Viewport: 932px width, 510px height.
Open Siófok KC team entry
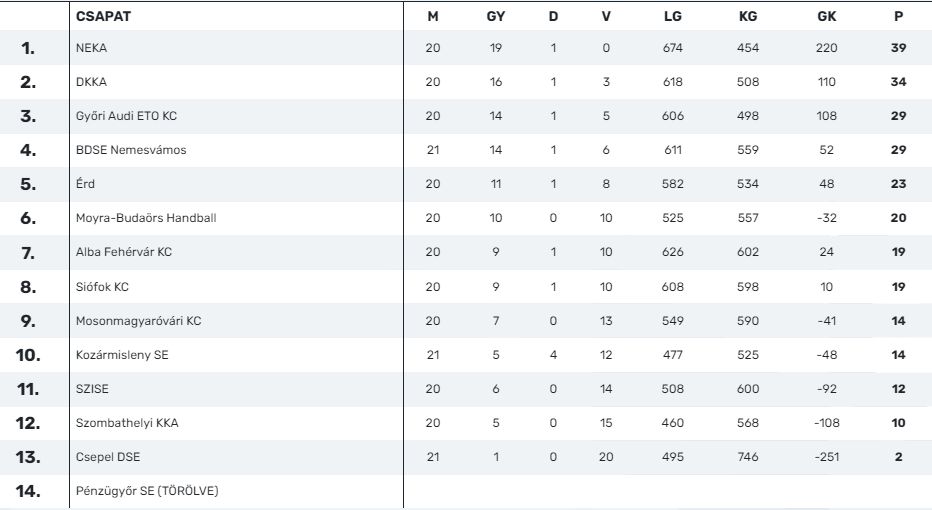coord(102,287)
